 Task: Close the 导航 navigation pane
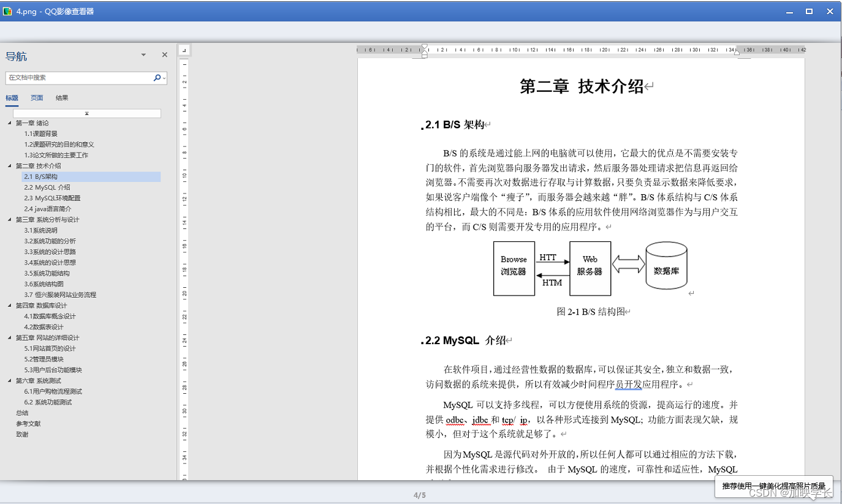[x=164, y=55]
